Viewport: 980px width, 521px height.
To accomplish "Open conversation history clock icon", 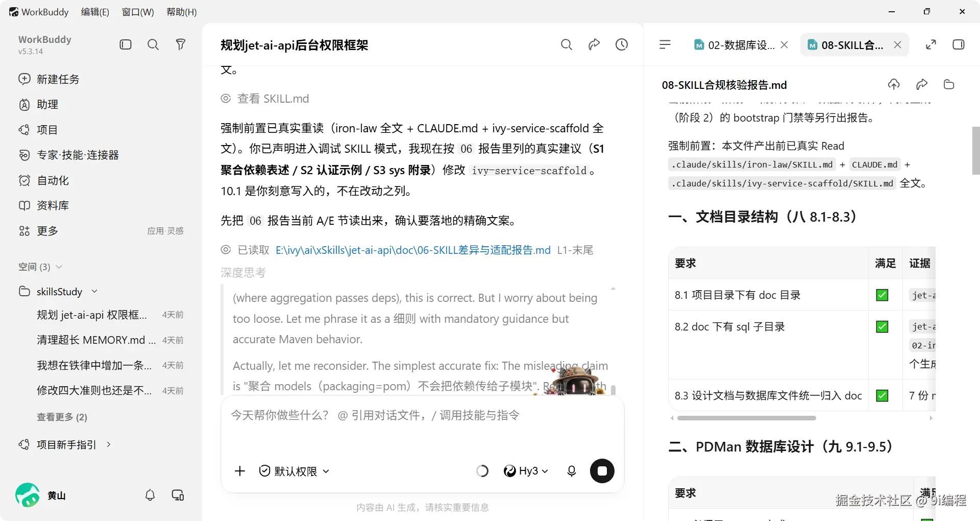I will point(622,44).
